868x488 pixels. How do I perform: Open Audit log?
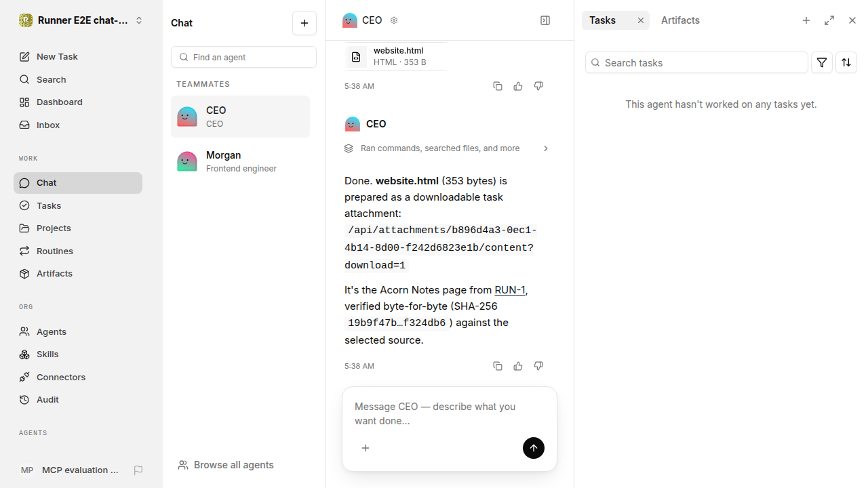[78, 400]
